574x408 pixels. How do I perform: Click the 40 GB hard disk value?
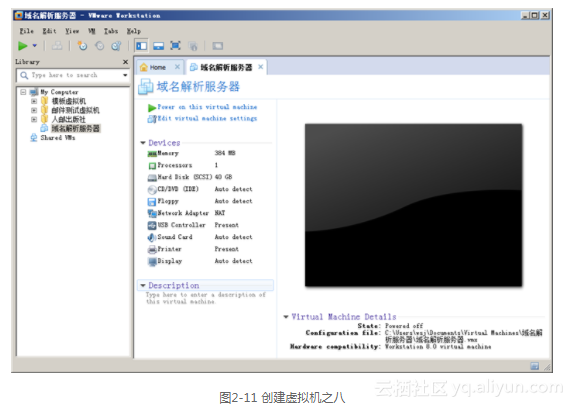click(x=223, y=177)
